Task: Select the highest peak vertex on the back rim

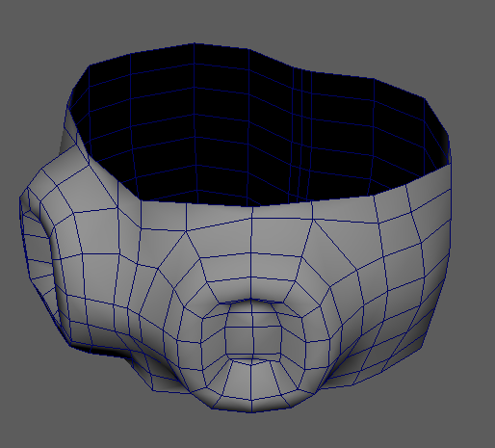Action: (x=194, y=43)
